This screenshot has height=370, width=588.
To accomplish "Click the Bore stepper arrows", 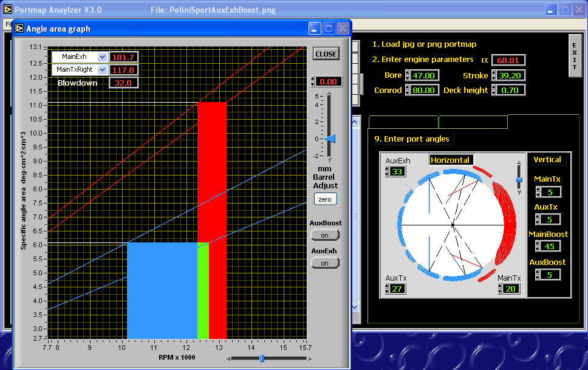I will tap(407, 75).
